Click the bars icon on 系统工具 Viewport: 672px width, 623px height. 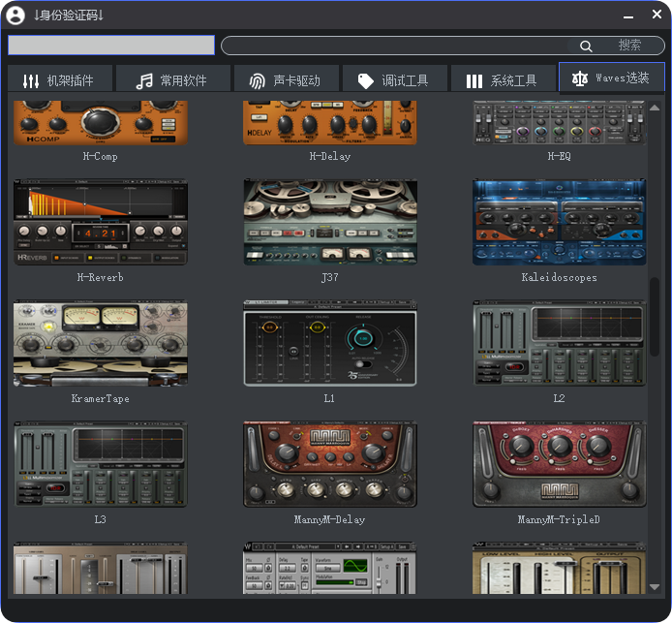pyautogui.click(x=474, y=81)
